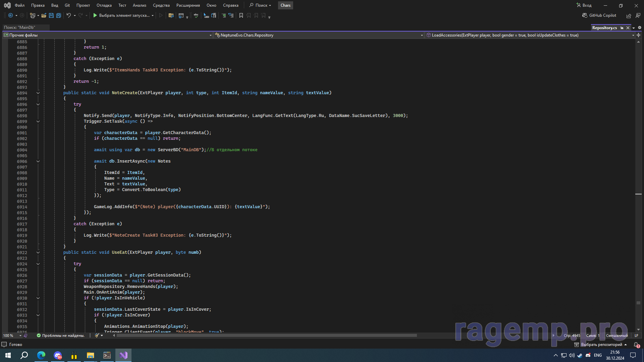The image size is (644, 362).
Task: Collapse the UseEat method outline toggle
Action: click(x=38, y=252)
